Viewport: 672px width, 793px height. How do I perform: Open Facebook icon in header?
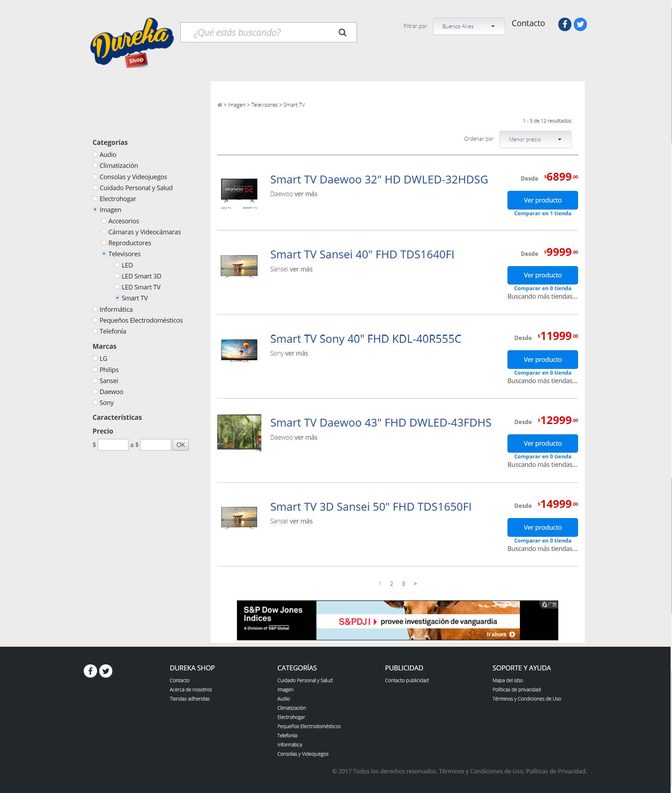564,24
